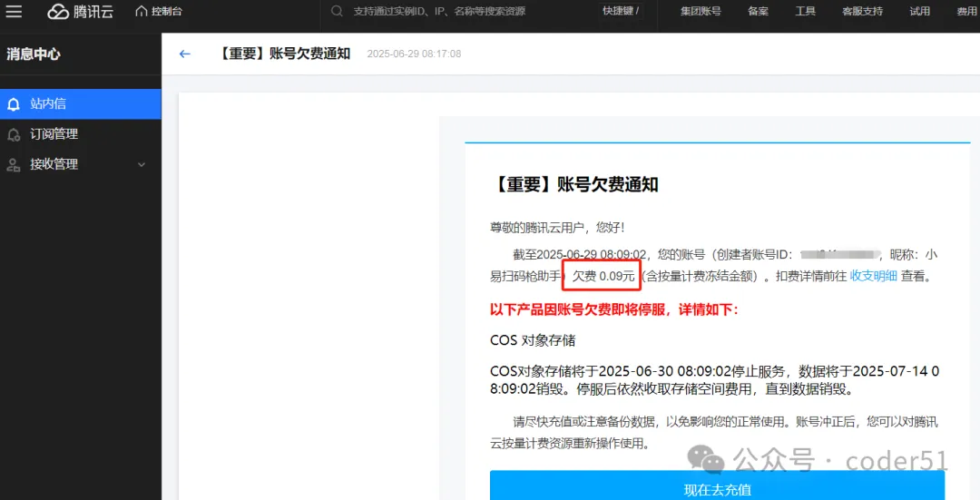980x500 pixels.
Task: Click the Tencent Cloud logo
Action: coord(81,11)
